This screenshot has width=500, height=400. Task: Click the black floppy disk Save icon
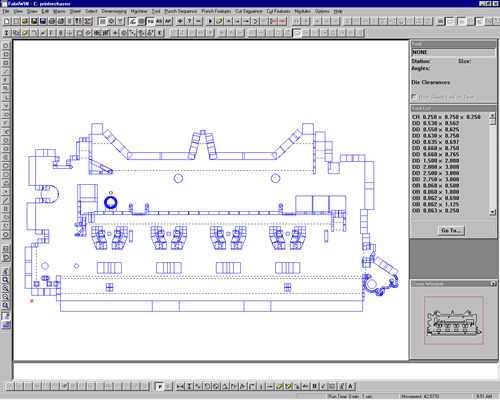34,21
